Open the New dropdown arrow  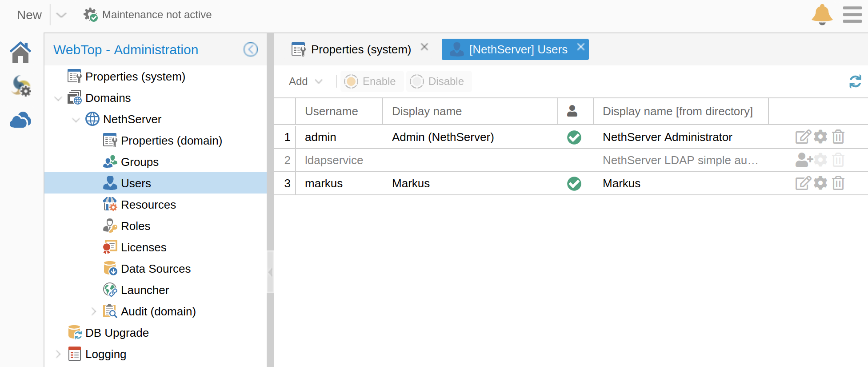(61, 15)
